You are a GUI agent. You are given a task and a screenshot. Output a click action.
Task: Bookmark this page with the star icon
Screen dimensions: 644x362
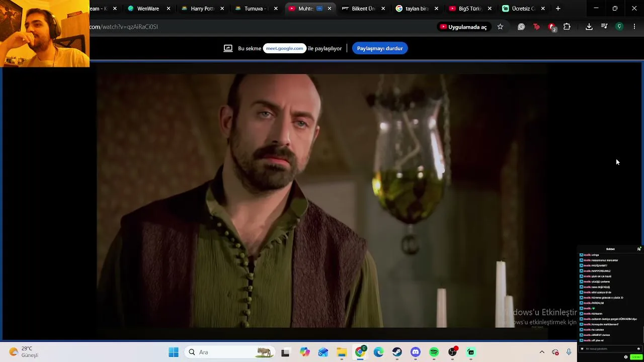(500, 27)
